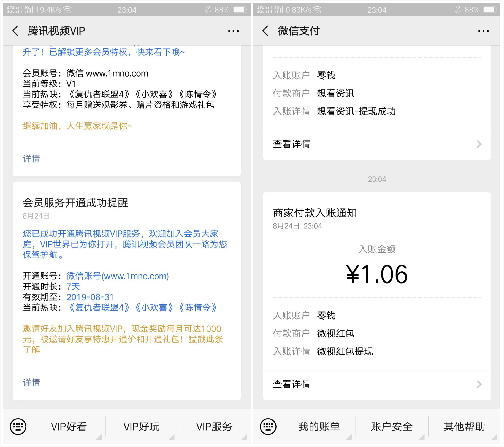The height and width of the screenshot is (447, 504).
Task: Tap the blue 您已成功开通腾讯视频VIP服务 text
Action: coord(125,244)
